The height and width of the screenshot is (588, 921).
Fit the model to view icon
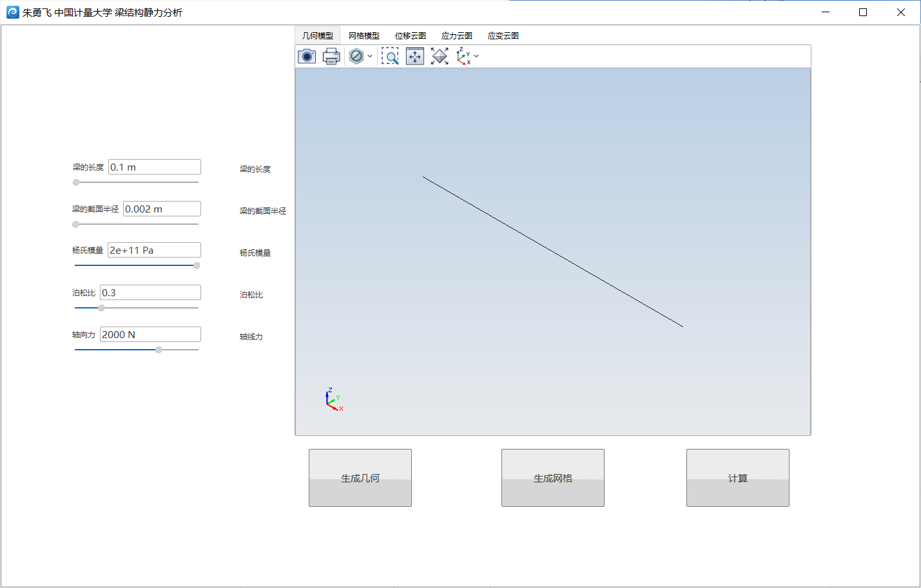pyautogui.click(x=440, y=57)
